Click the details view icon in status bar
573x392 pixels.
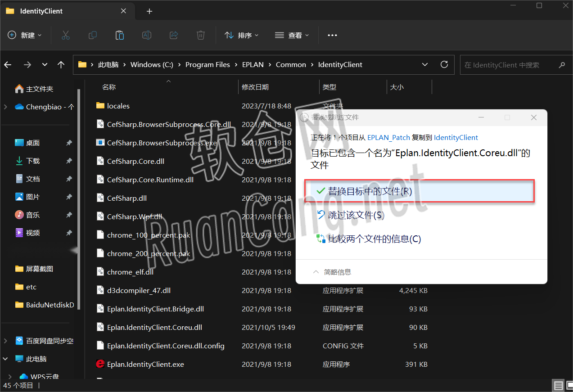558,385
